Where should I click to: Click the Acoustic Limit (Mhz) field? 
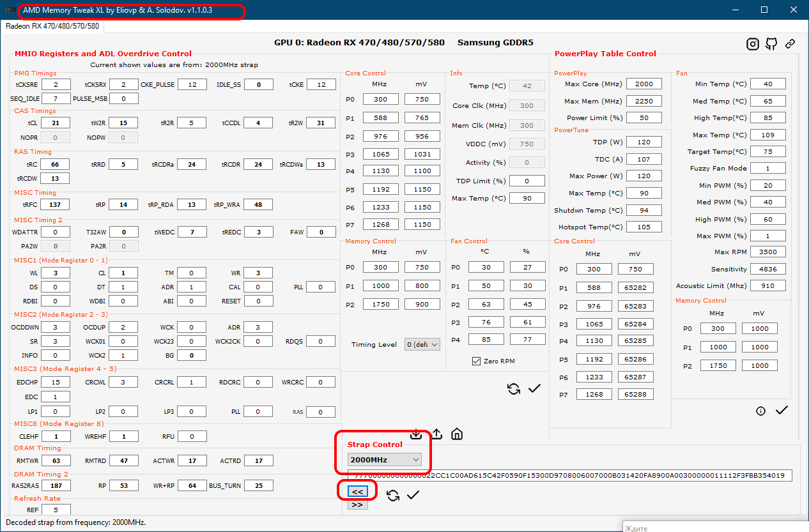click(768, 285)
